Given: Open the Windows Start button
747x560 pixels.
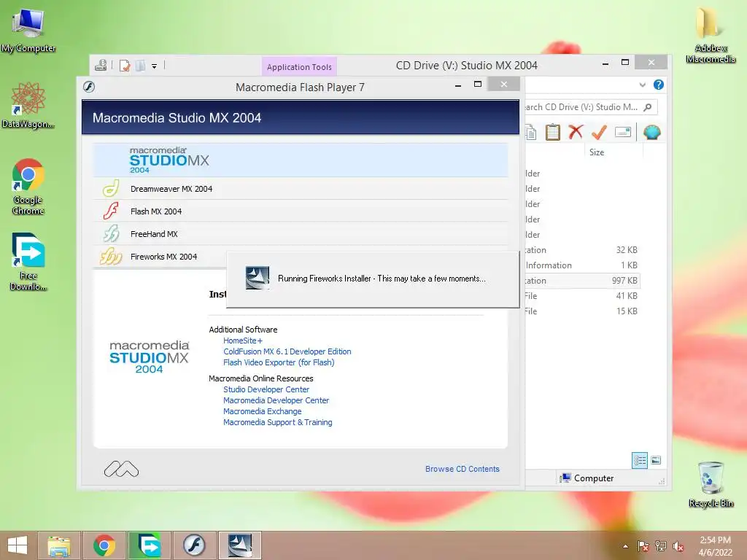Looking at the screenshot, I should 18,545.
